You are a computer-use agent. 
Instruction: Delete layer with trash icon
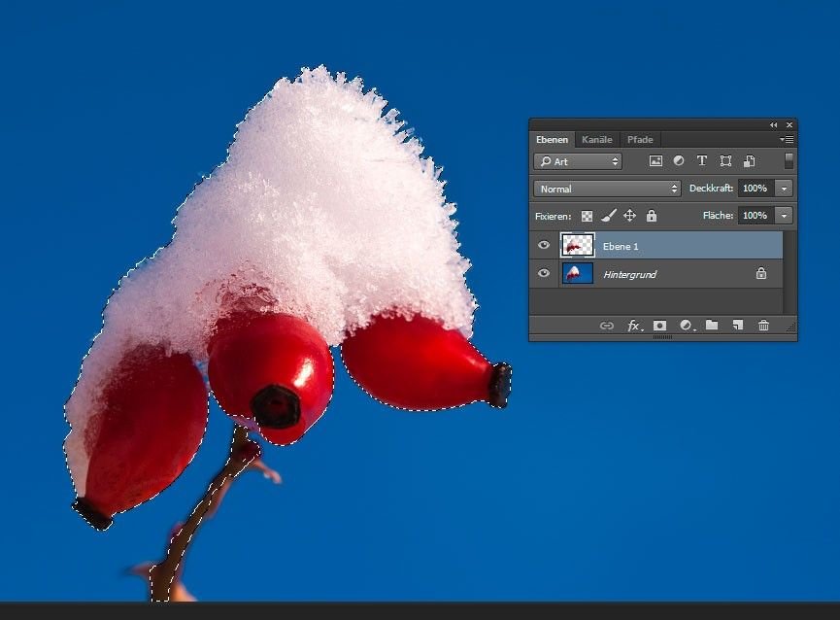tap(764, 325)
